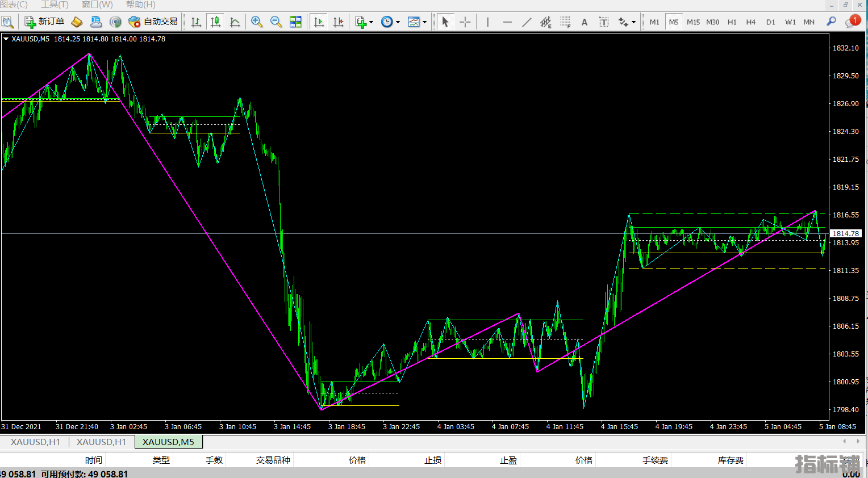Image resolution: width=868 pixels, height=478 pixels.
Task: Switch chart to candlestick mode
Action: coord(215,22)
